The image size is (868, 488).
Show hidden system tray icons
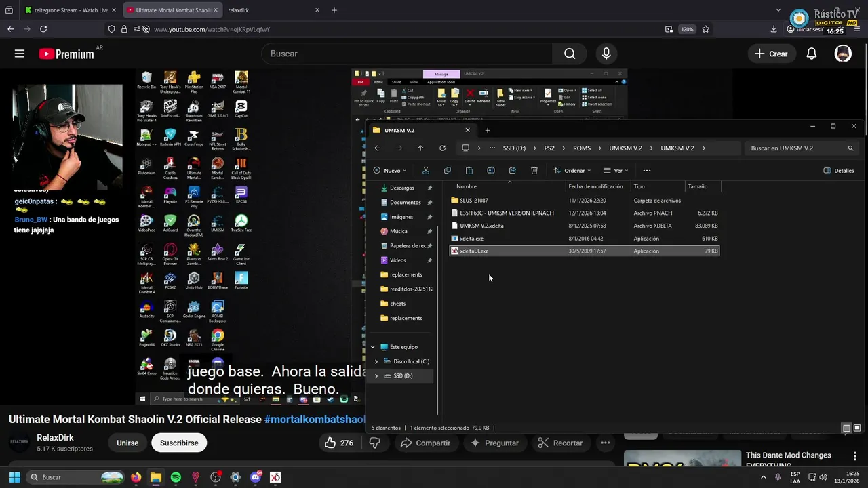764,477
